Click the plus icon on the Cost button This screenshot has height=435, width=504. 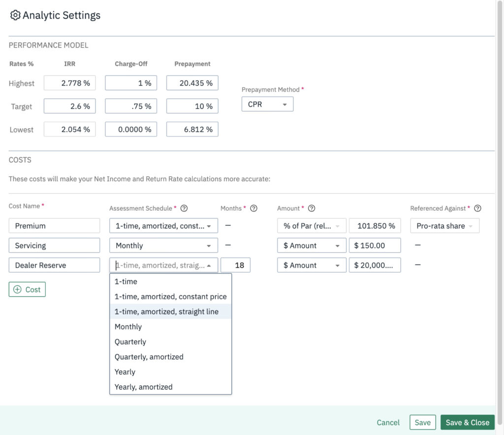click(17, 289)
